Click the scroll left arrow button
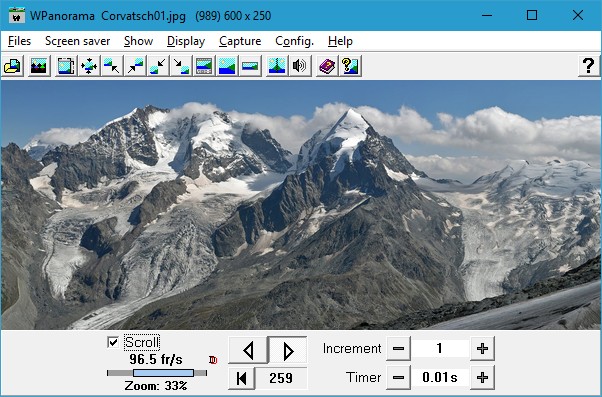 [x=248, y=350]
